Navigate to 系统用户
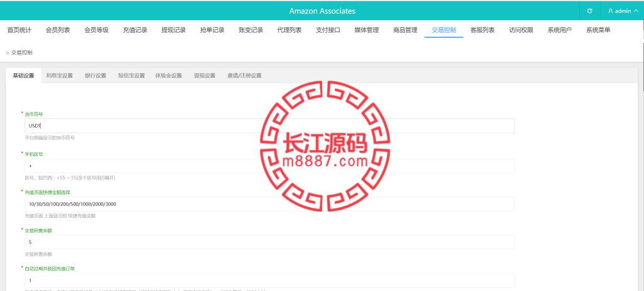Screen dimensions: 644x291 (x=560, y=30)
